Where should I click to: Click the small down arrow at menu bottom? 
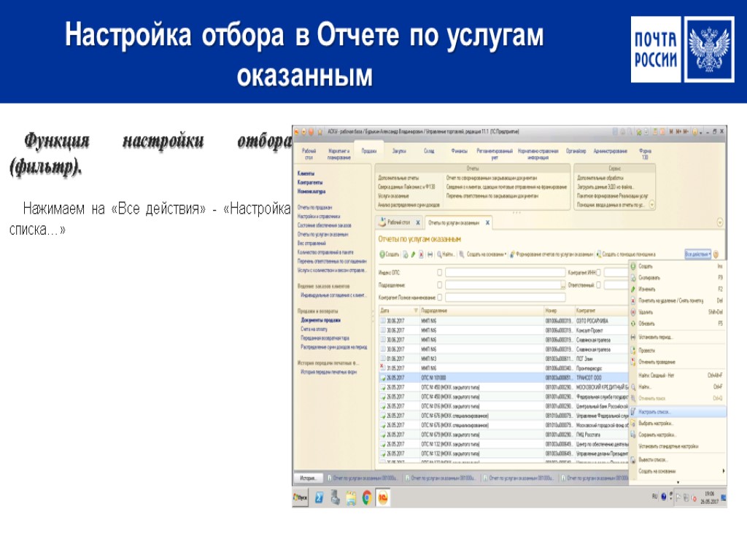point(678,483)
